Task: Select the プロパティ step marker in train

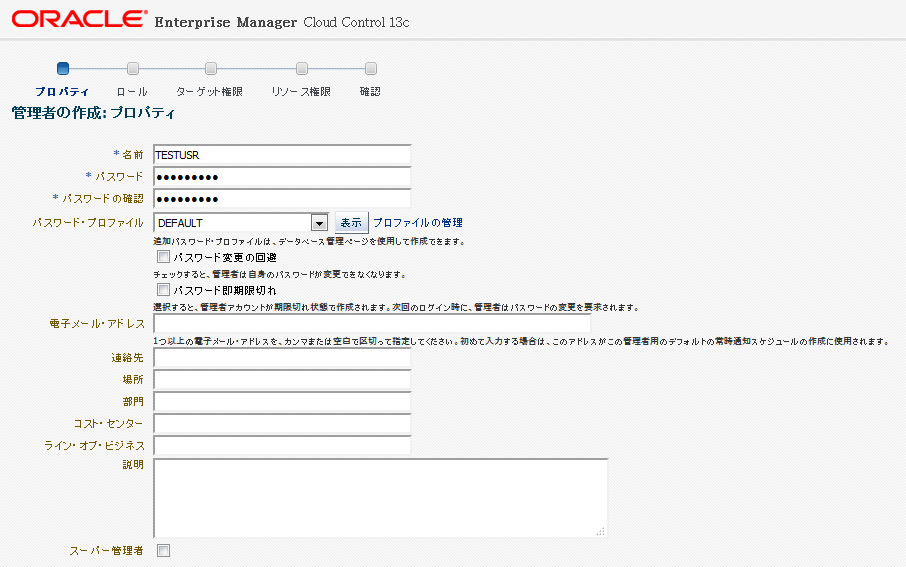Action: click(63, 68)
